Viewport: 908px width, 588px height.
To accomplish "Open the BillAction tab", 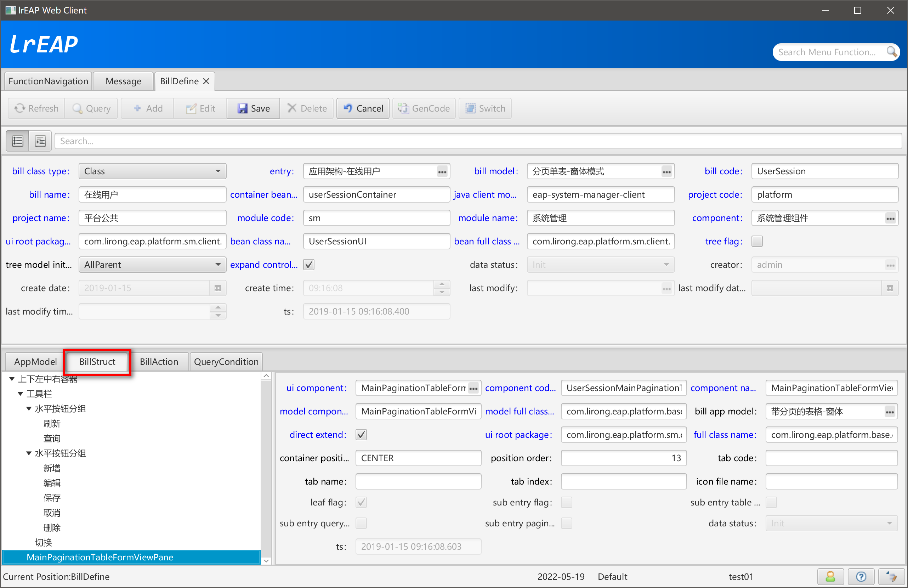I will pyautogui.click(x=159, y=362).
